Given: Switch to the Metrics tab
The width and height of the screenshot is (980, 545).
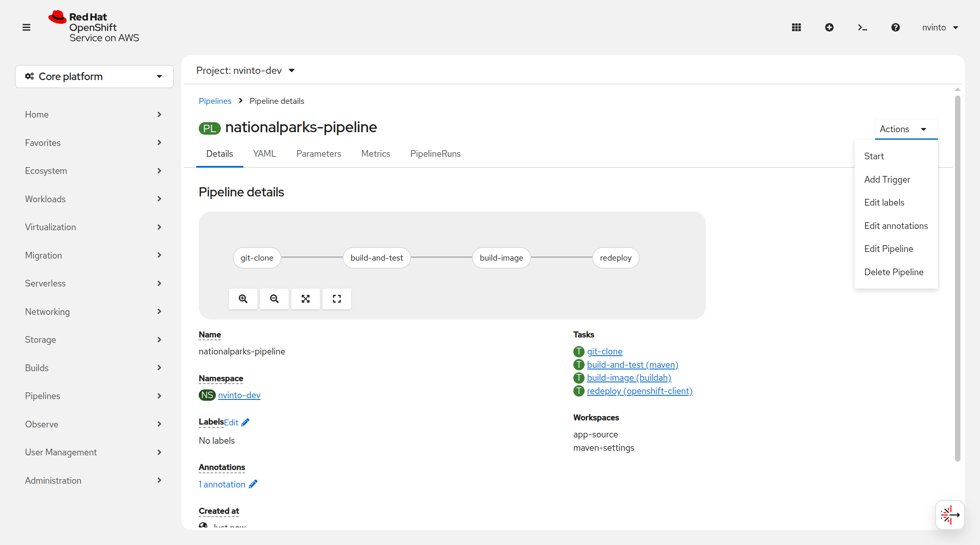Looking at the screenshot, I should click(376, 154).
